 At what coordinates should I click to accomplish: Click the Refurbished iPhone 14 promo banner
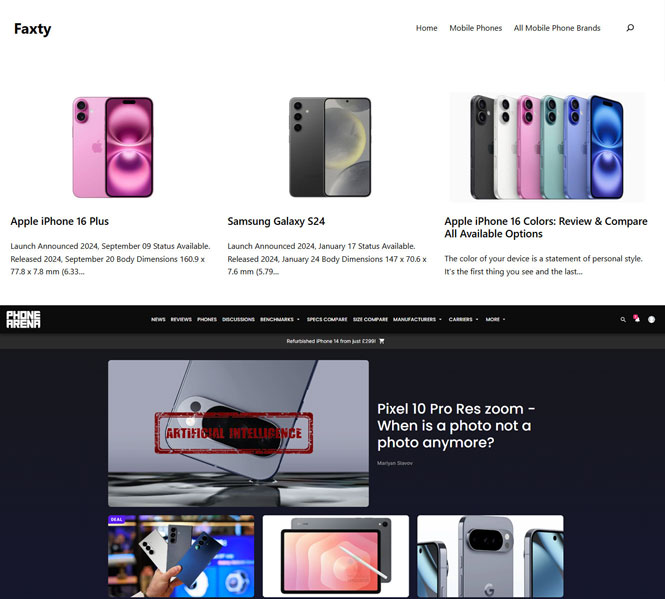(x=335, y=341)
